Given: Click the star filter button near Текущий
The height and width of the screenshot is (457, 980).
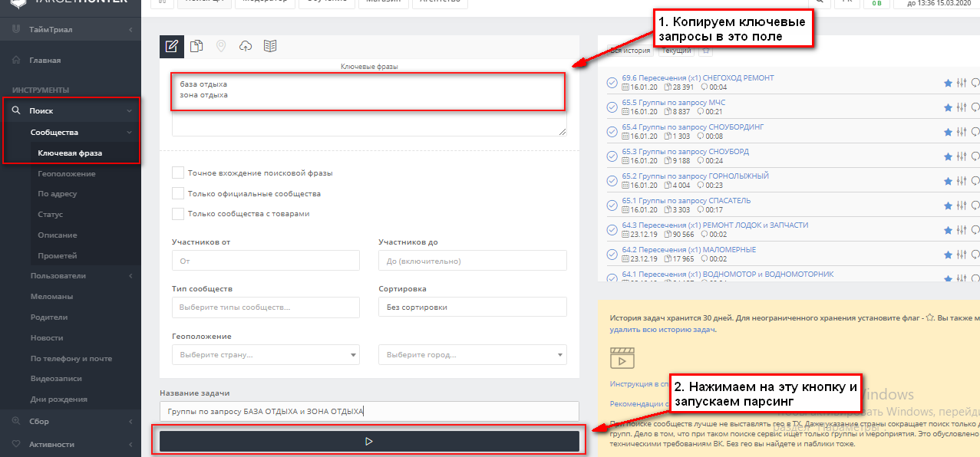Looking at the screenshot, I should coord(706,51).
